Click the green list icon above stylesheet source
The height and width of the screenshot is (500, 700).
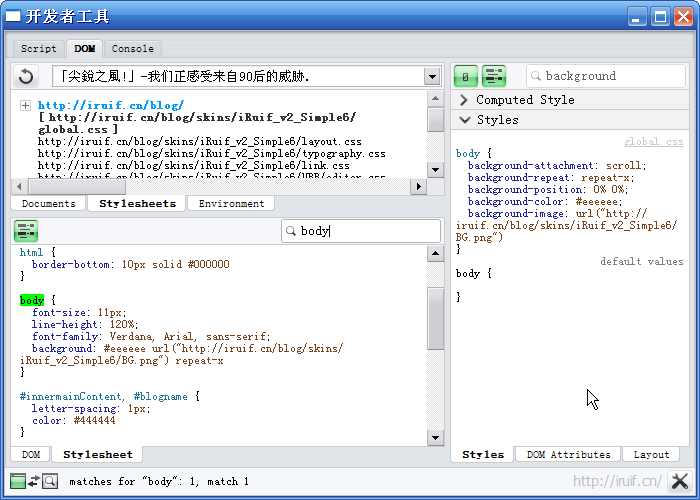click(26, 231)
